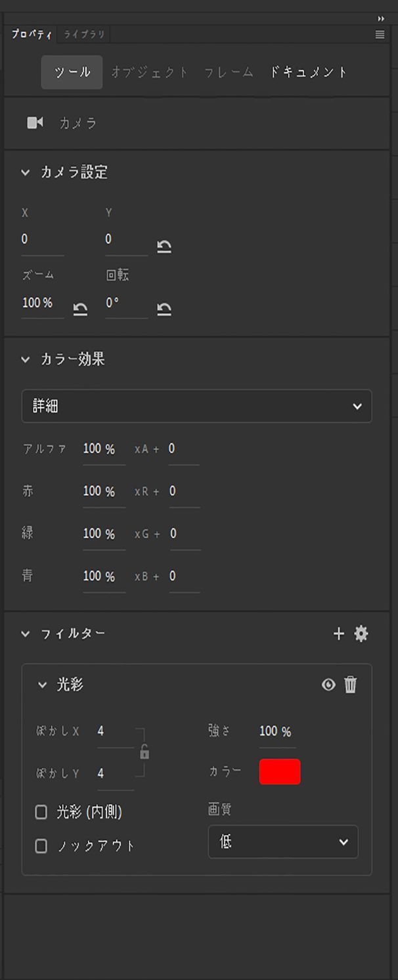Open the red カラー swatch picker

[x=281, y=771]
